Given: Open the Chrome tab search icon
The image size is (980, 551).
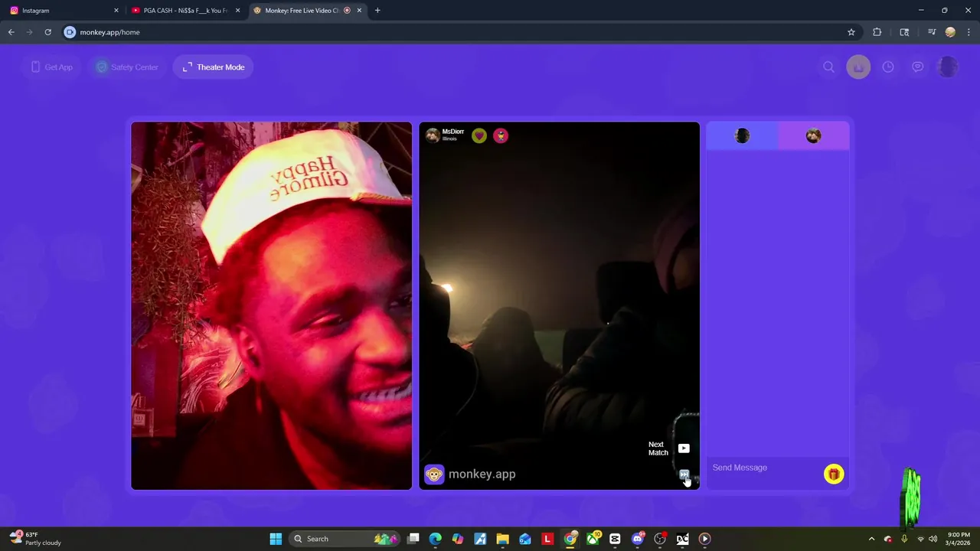Looking at the screenshot, I should pyautogui.click(x=904, y=32).
